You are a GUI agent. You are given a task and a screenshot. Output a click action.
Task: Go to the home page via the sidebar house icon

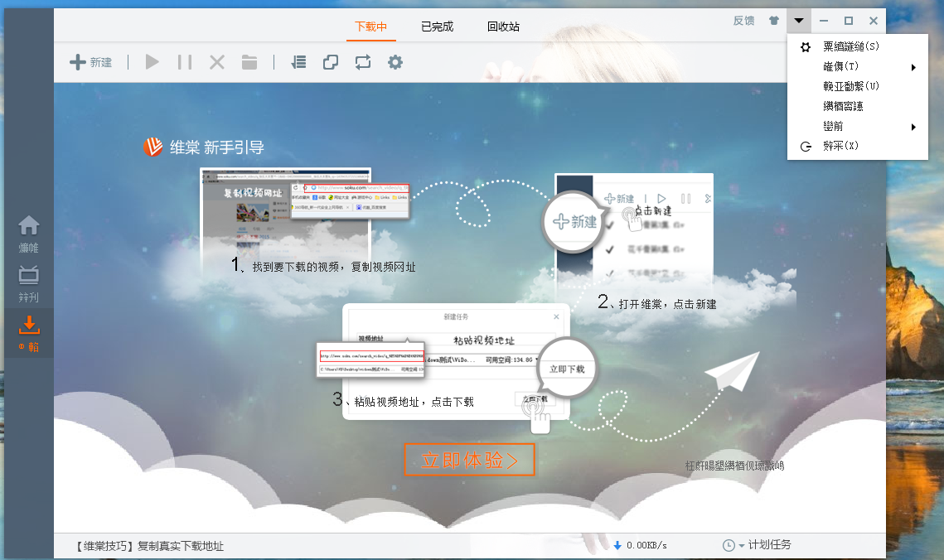coord(28,226)
